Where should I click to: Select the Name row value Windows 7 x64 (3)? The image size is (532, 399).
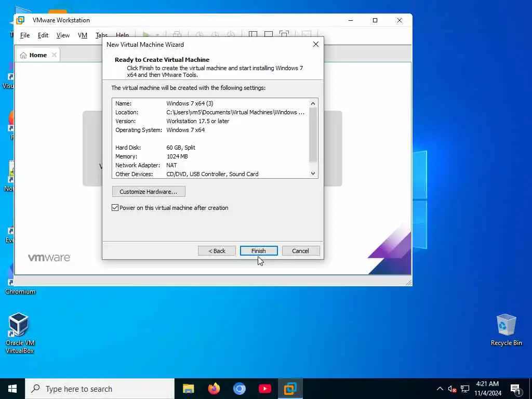(190, 103)
